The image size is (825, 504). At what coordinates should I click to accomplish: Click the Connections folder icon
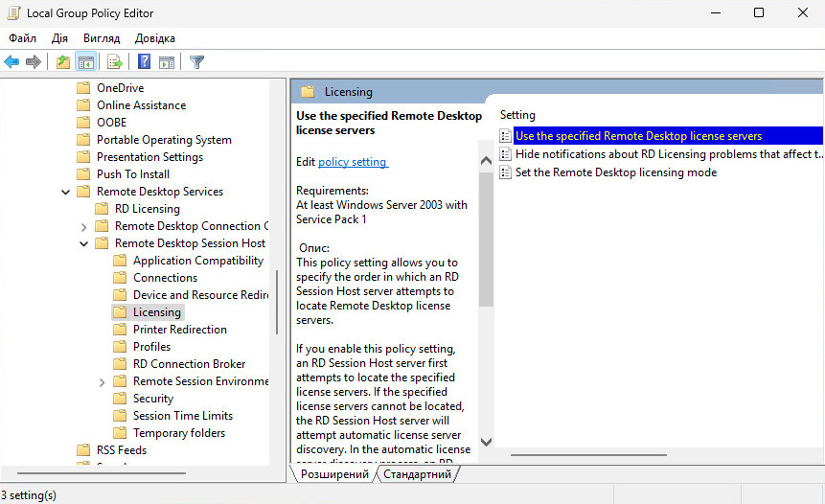[120, 278]
